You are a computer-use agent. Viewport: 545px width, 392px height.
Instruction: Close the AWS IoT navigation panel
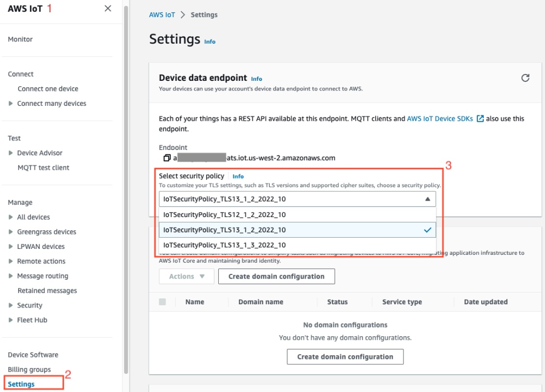108,9
